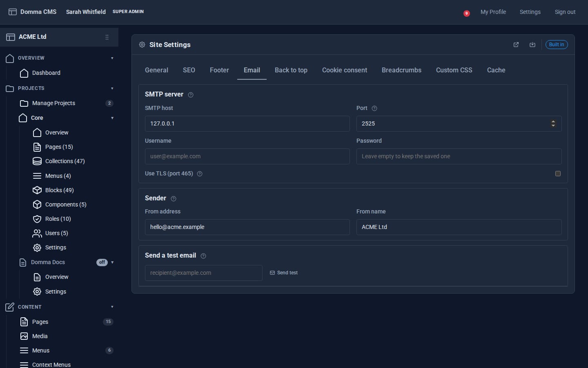Image resolution: width=588 pixels, height=368 pixels.
Task: Collapse the Overview sidebar section
Action: [112, 58]
